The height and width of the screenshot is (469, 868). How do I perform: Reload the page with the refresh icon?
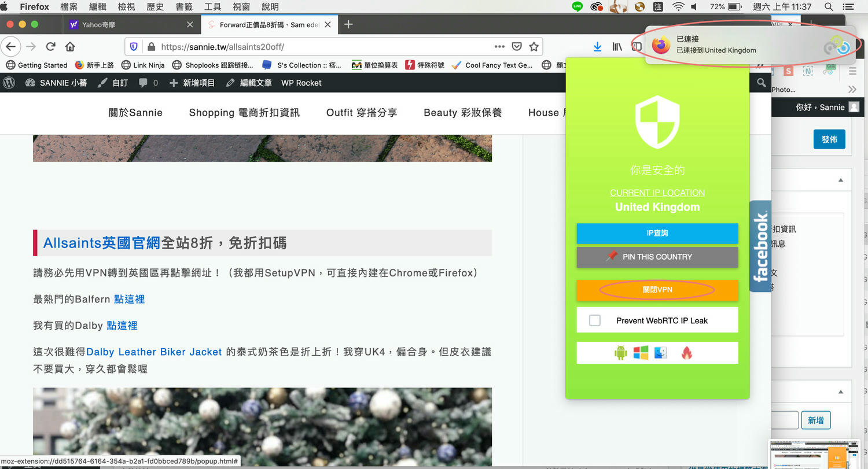pyautogui.click(x=50, y=47)
